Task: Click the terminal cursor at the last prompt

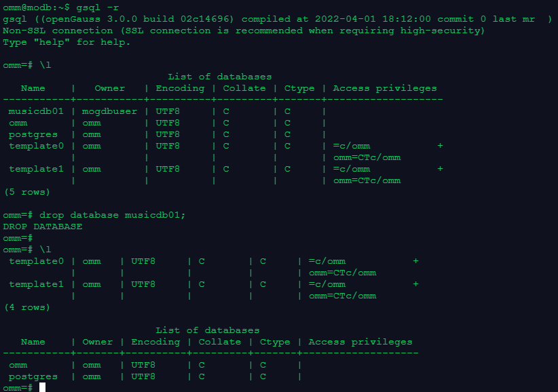Action: pyautogui.click(x=42, y=387)
